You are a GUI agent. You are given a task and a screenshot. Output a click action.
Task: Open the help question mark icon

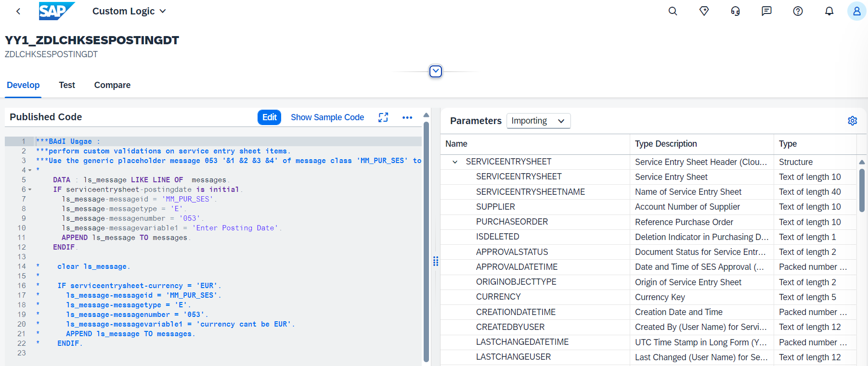[x=798, y=11]
